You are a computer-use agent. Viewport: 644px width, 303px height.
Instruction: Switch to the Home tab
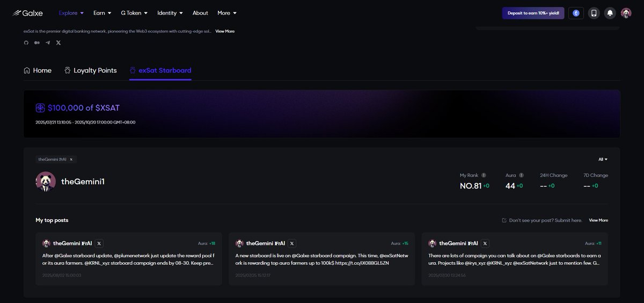38,70
